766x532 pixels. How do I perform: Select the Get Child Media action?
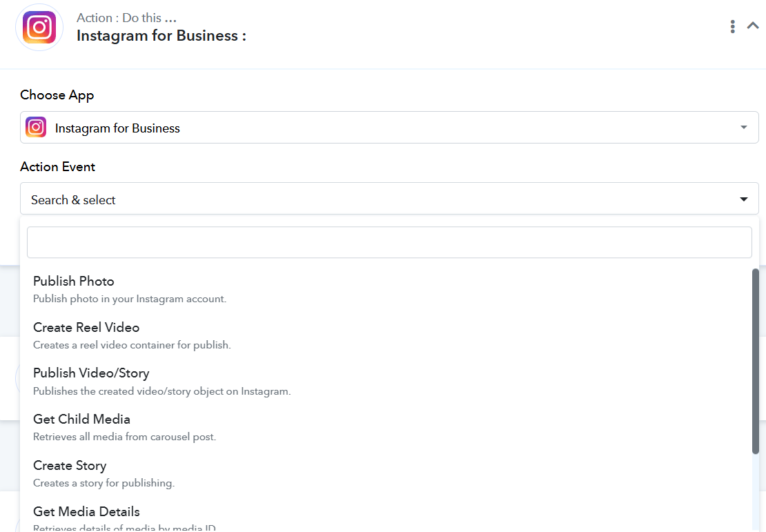[81, 420]
